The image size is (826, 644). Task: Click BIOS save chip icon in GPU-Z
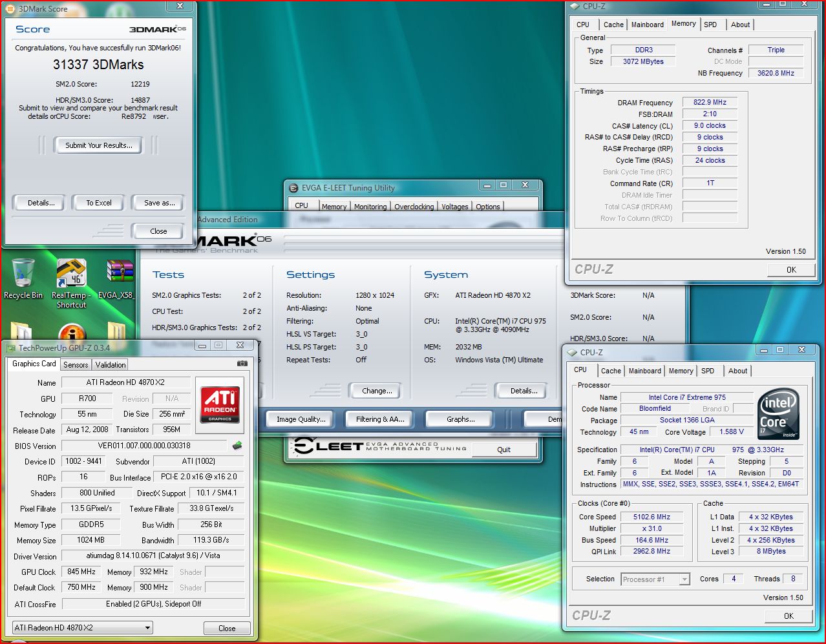pyautogui.click(x=237, y=445)
